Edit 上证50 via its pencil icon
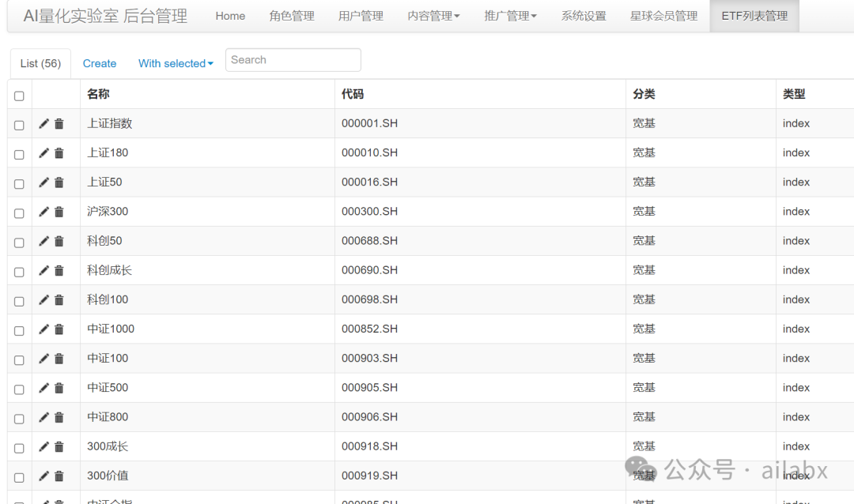Image resolution: width=854 pixels, height=504 pixels. (x=43, y=182)
